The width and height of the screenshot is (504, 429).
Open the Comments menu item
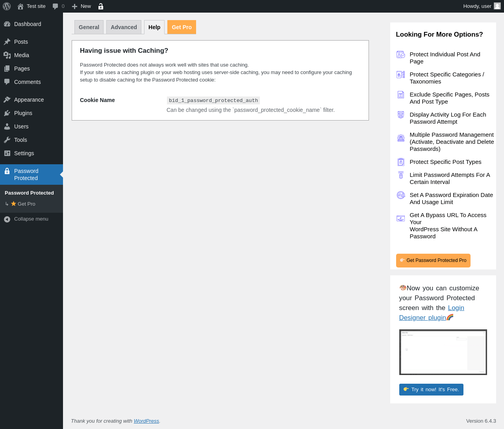pos(31,82)
